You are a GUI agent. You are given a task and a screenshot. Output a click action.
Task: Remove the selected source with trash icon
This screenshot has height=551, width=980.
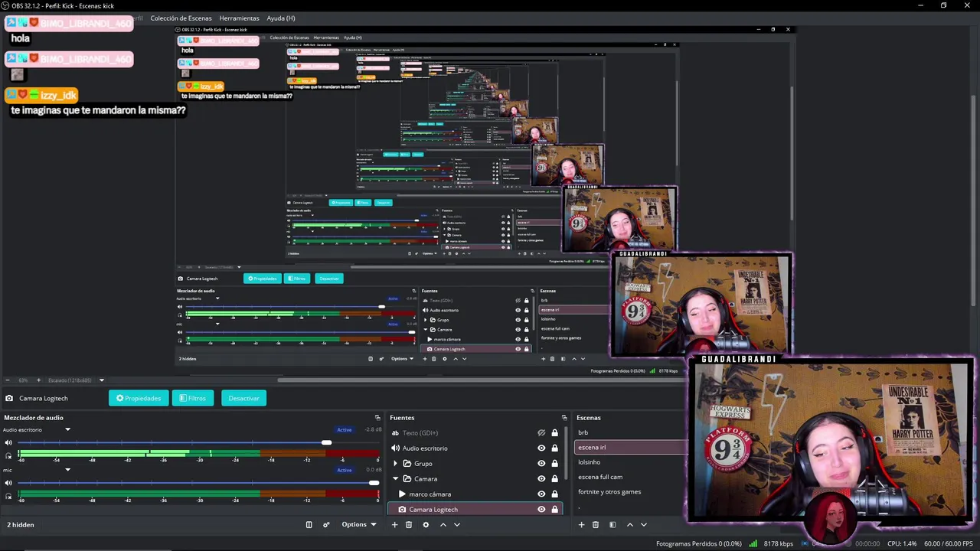(x=409, y=524)
